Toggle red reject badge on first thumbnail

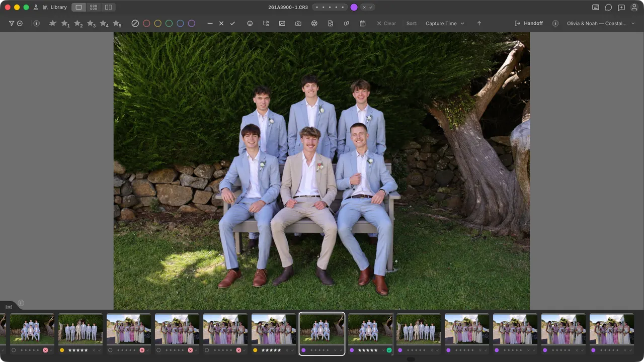tap(45, 350)
